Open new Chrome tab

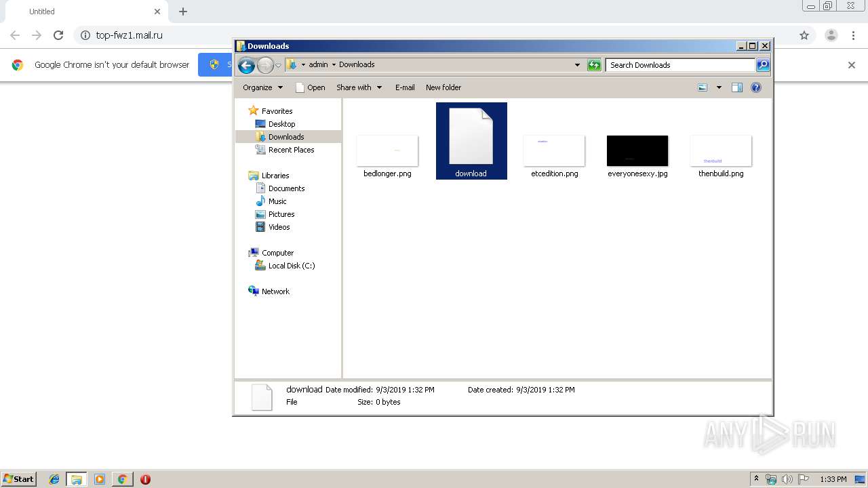pyautogui.click(x=183, y=12)
